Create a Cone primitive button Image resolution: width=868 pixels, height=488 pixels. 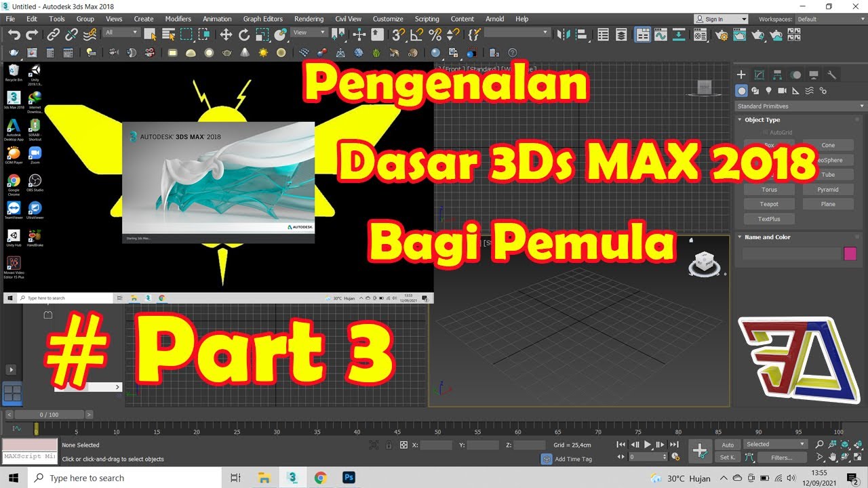(x=828, y=145)
